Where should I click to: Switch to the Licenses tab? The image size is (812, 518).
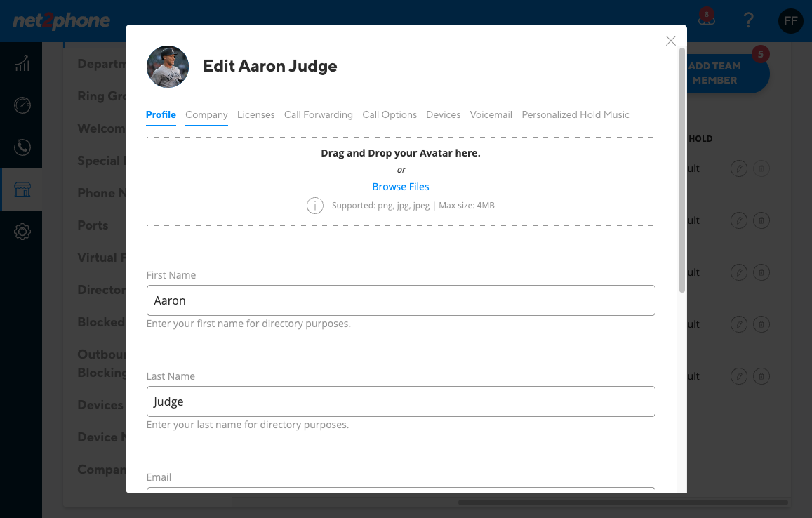256,114
